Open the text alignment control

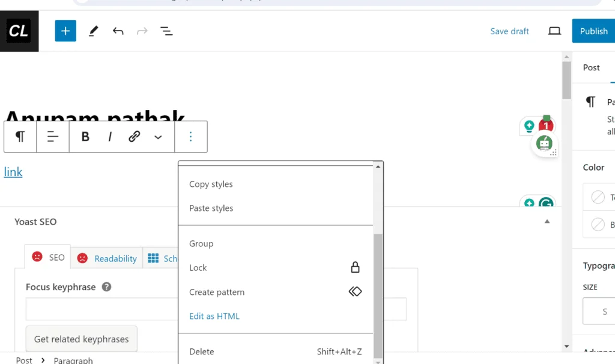(53, 137)
